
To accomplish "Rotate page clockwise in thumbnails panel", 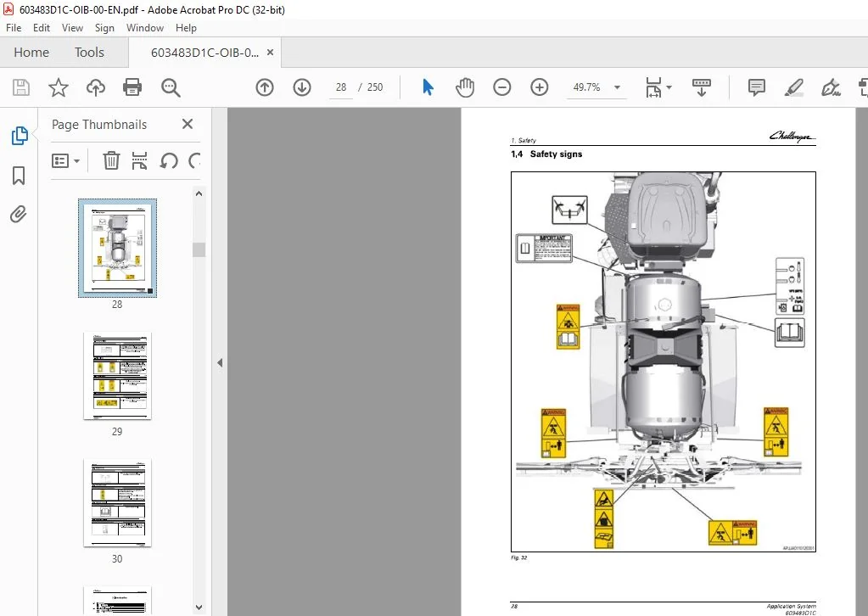I will (193, 161).
